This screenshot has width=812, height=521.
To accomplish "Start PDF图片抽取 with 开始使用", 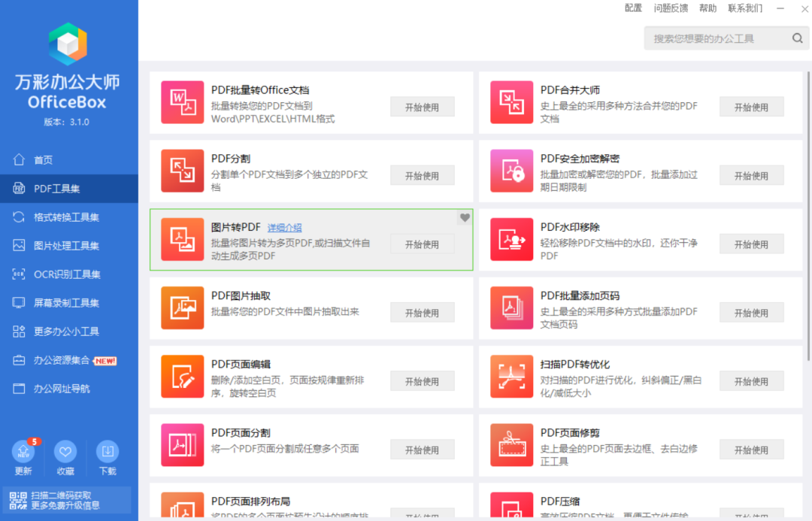I will click(422, 313).
